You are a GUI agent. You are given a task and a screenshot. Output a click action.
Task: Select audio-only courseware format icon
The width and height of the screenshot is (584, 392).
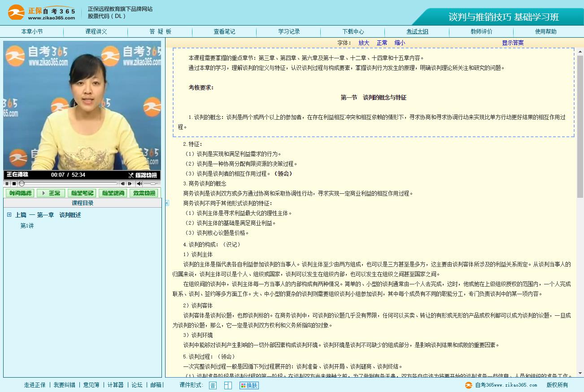[213, 385]
